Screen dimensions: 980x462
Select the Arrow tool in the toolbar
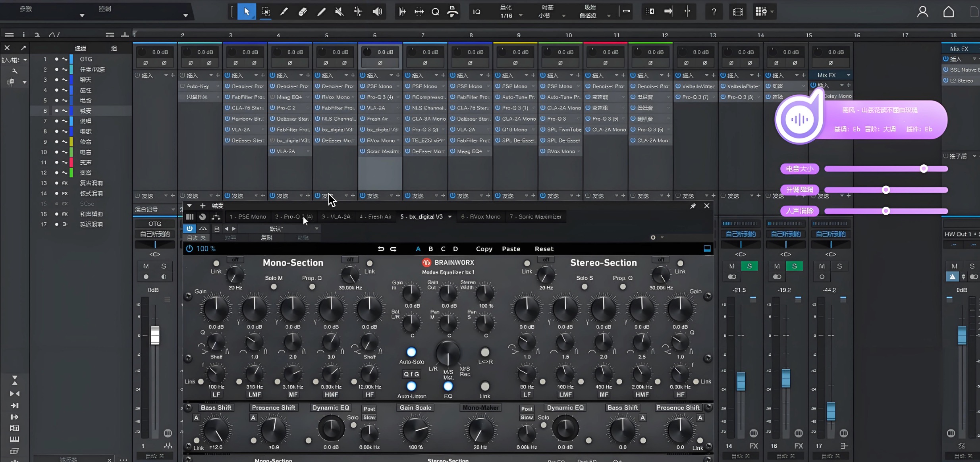pos(247,12)
